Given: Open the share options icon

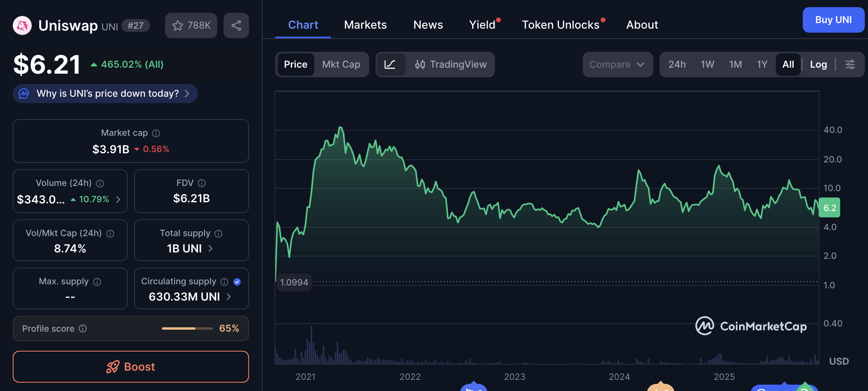Looking at the screenshot, I should tap(236, 25).
